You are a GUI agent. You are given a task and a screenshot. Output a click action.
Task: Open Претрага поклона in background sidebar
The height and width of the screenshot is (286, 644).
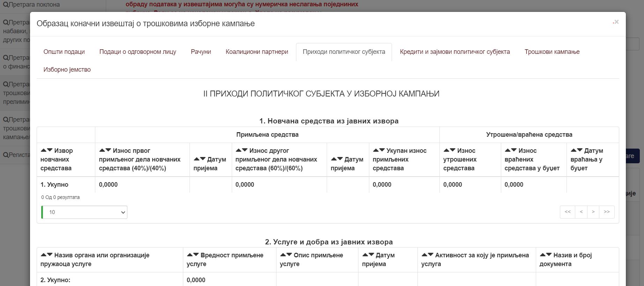coord(31,5)
